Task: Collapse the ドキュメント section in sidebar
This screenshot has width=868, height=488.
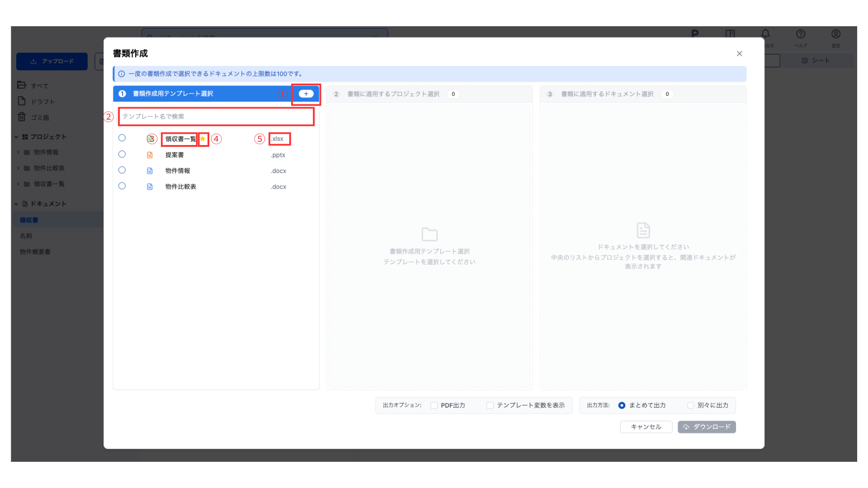Action: [x=16, y=204]
